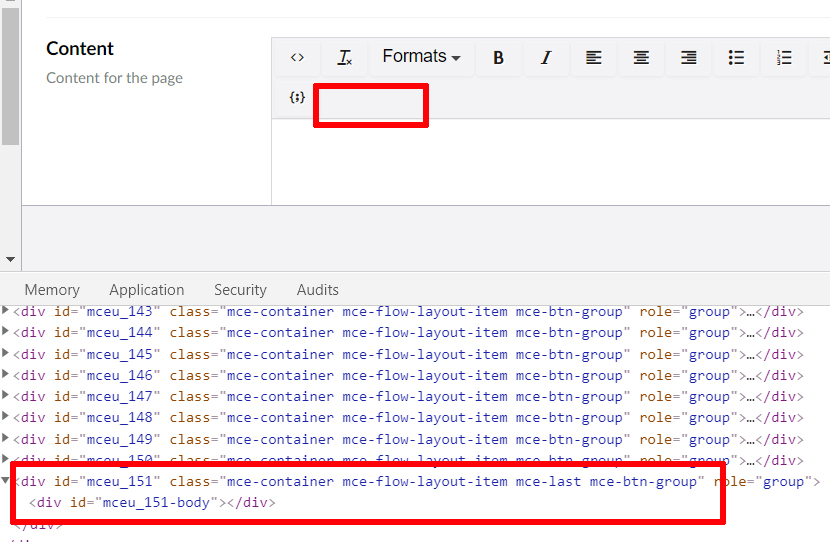Open the Formats dropdown
830x542 pixels.
tap(421, 57)
